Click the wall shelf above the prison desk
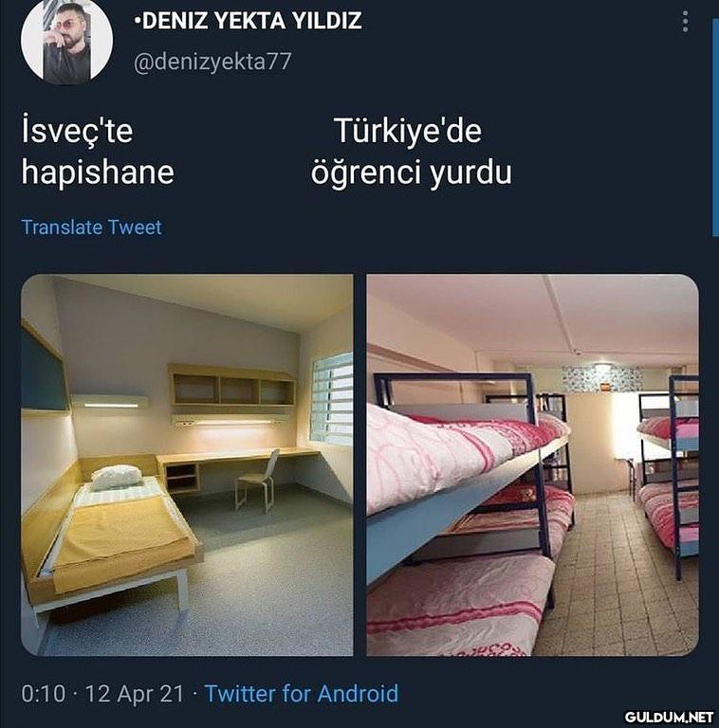The width and height of the screenshot is (719, 728). 231,385
